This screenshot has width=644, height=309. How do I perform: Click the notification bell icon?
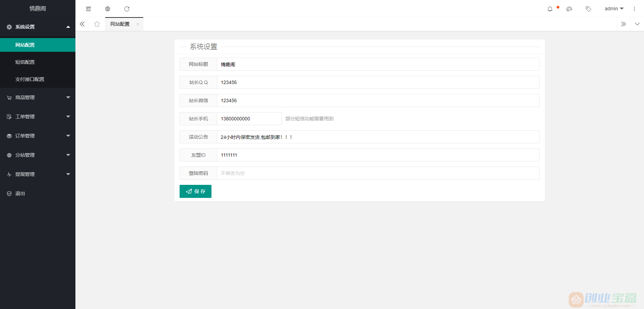click(x=550, y=9)
